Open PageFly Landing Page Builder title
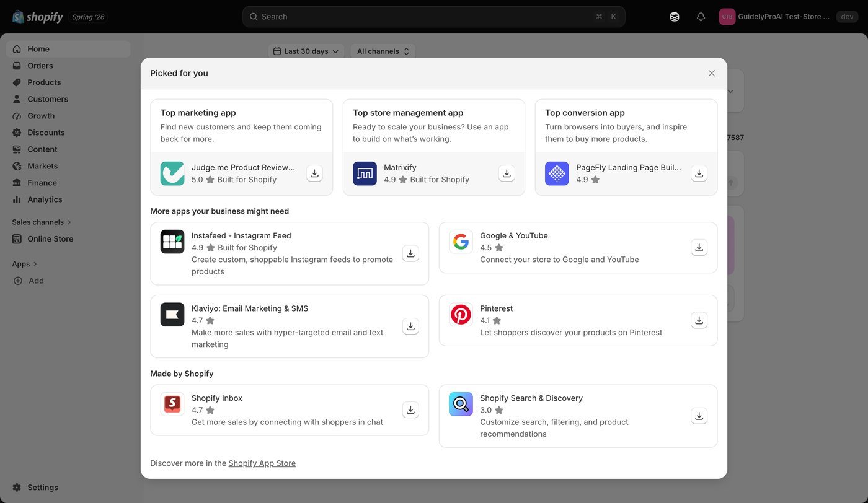The width and height of the screenshot is (868, 503). coord(628,167)
